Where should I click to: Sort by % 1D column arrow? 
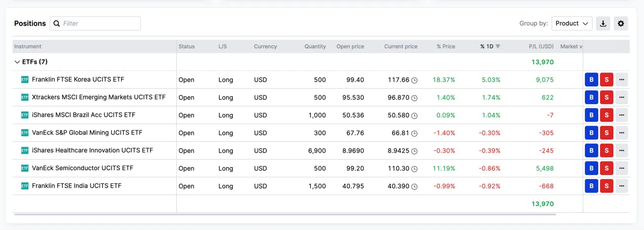coord(498,46)
